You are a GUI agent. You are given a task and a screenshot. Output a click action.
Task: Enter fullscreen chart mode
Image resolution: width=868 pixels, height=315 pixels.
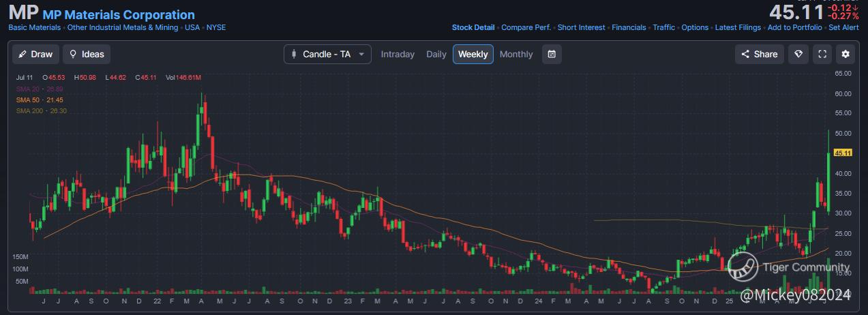pos(822,54)
